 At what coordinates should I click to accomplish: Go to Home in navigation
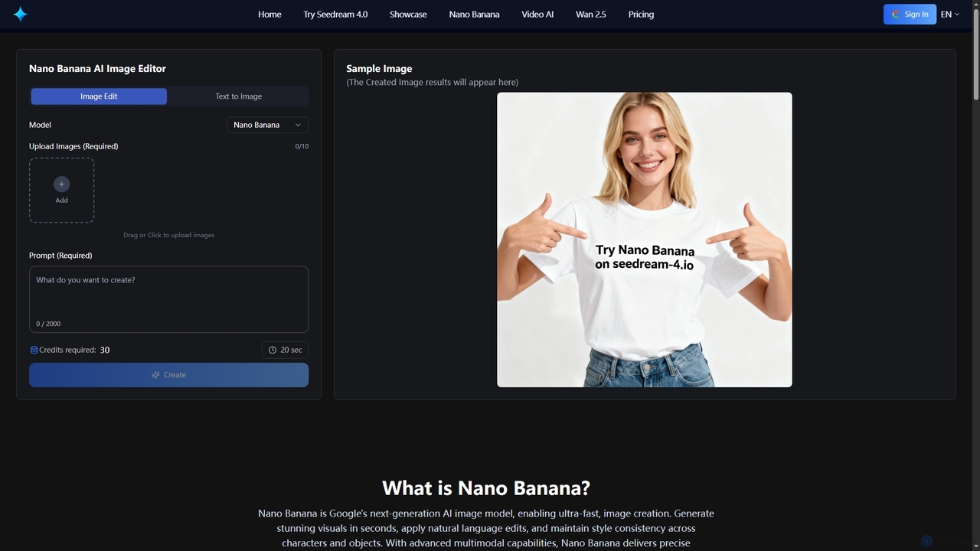[x=269, y=14]
